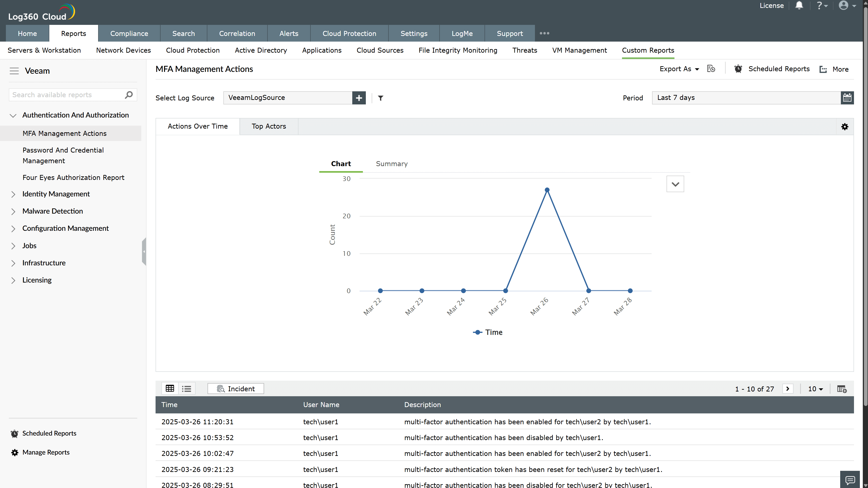The image size is (868, 488).
Task: Click the notification bell icon
Action: (x=799, y=6)
